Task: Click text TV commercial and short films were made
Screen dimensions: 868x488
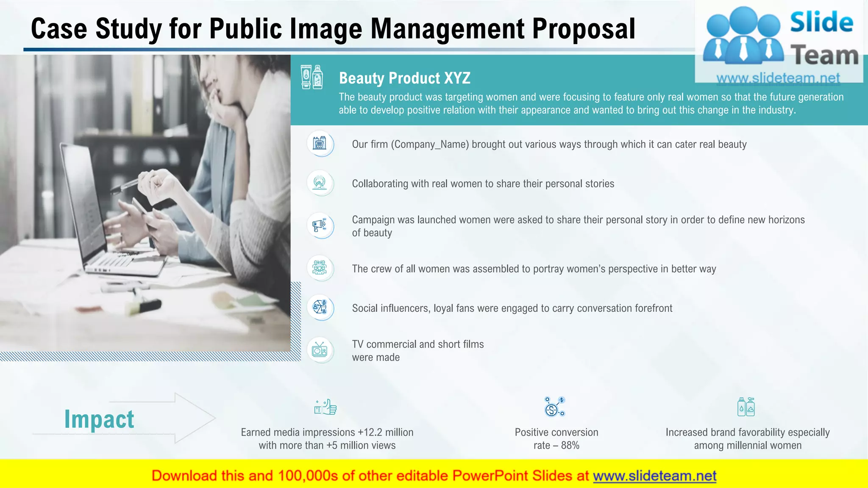Action: 418,351
